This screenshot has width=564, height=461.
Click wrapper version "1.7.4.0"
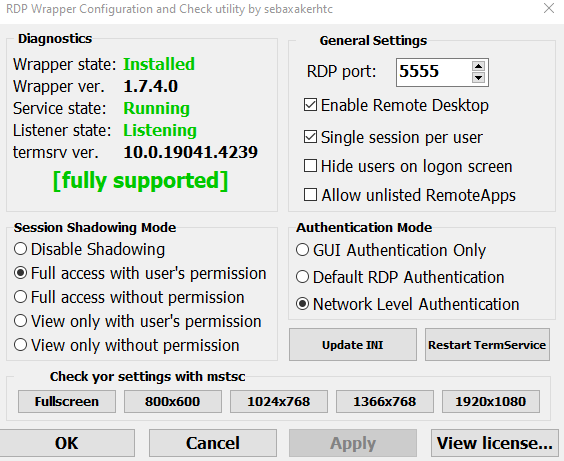pos(151,86)
